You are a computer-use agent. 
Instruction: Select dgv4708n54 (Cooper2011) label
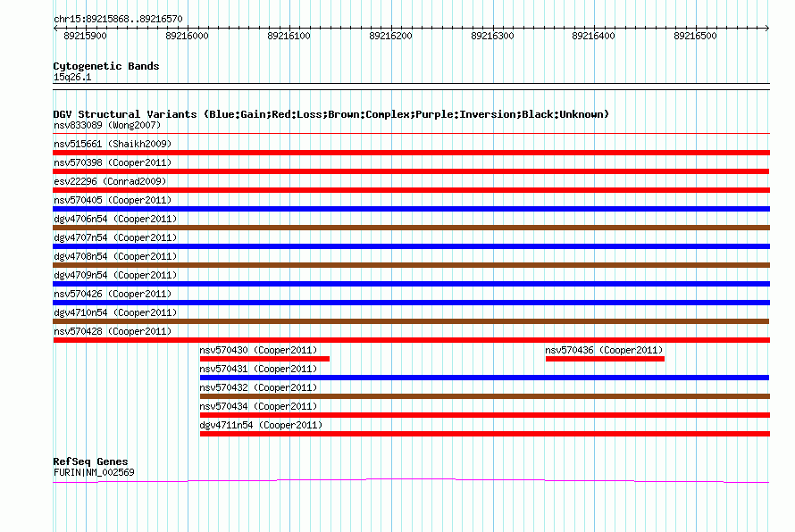point(115,256)
